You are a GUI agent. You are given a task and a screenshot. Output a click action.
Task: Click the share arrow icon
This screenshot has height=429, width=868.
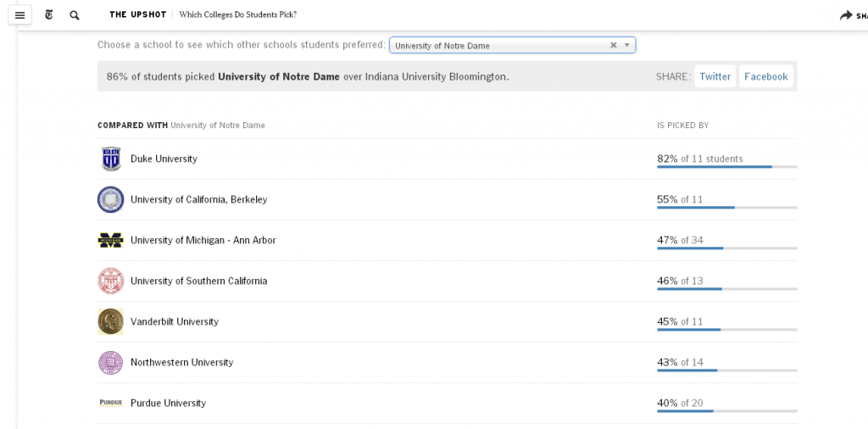846,15
